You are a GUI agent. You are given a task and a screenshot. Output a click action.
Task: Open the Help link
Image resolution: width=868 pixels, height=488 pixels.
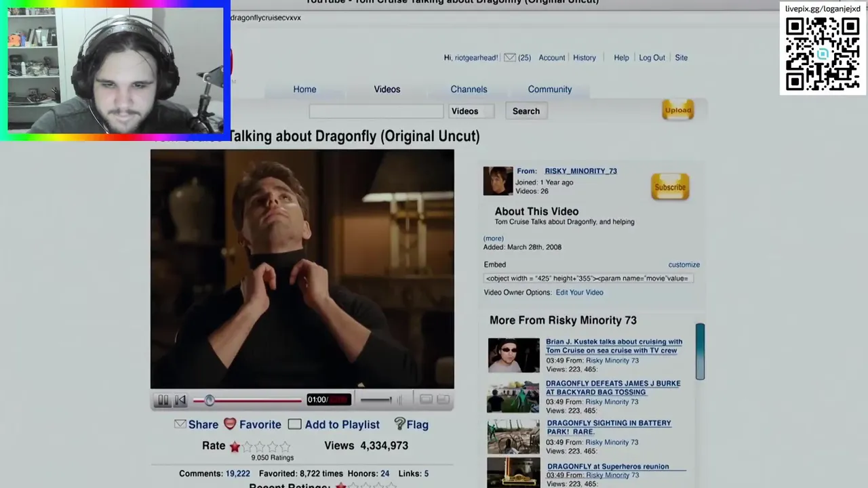pyautogui.click(x=621, y=58)
